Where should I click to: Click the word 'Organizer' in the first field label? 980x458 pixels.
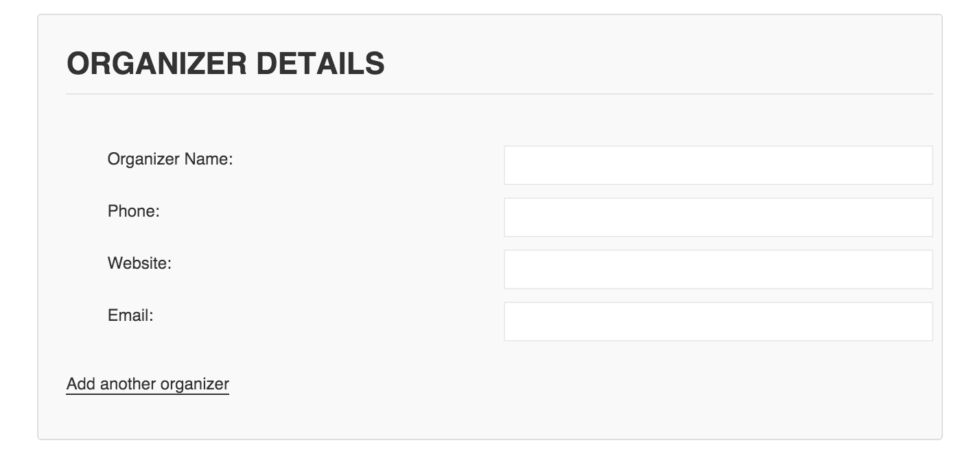coord(143,160)
